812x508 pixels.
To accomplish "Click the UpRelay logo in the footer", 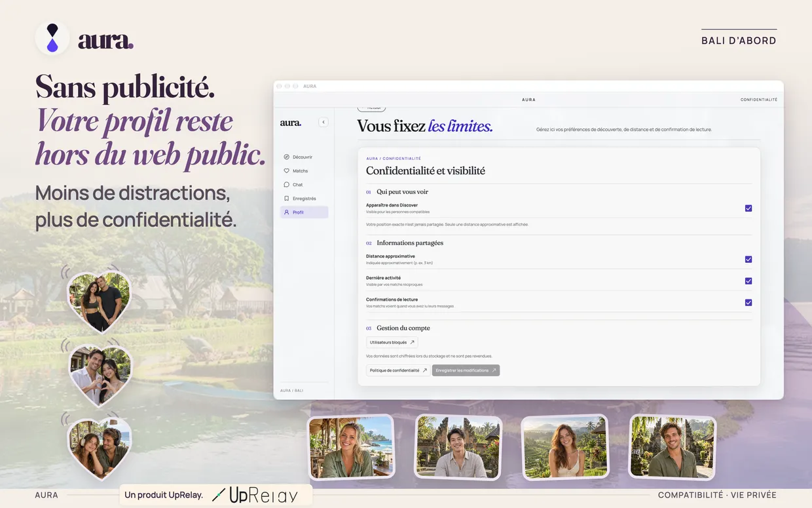I will [x=255, y=495].
